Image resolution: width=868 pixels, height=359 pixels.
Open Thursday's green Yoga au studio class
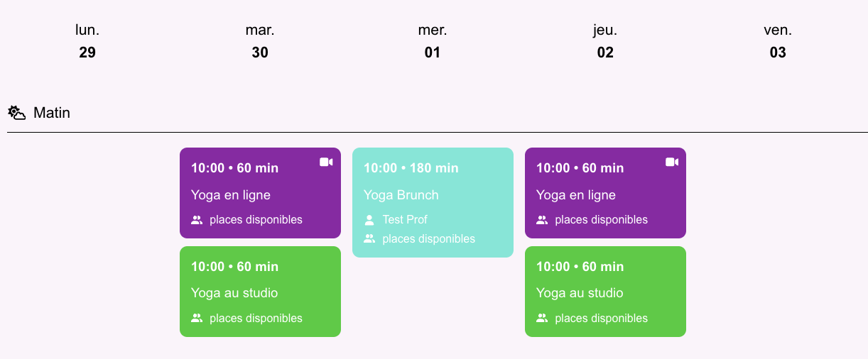pos(605,292)
